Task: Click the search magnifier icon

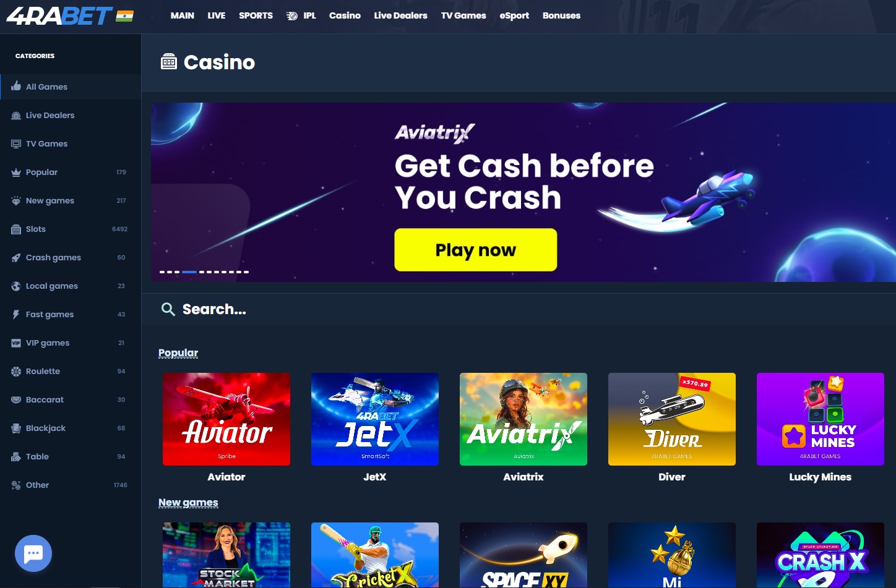Action: [168, 309]
